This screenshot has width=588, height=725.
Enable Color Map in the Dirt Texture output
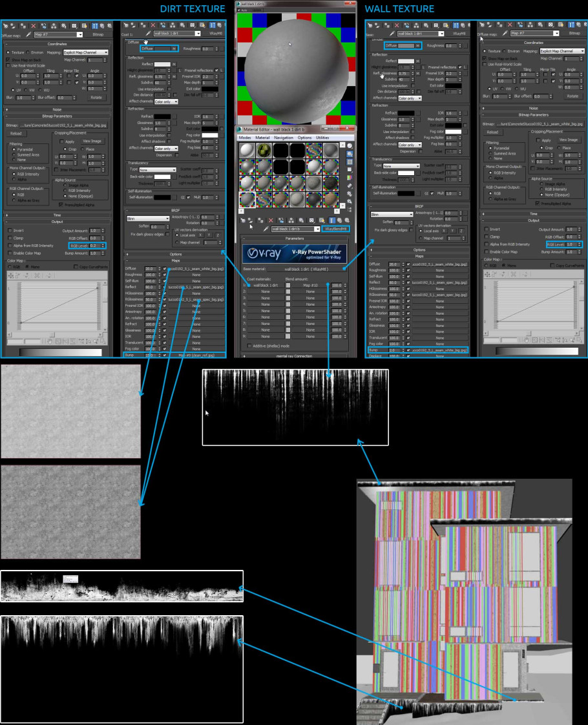click(10, 253)
